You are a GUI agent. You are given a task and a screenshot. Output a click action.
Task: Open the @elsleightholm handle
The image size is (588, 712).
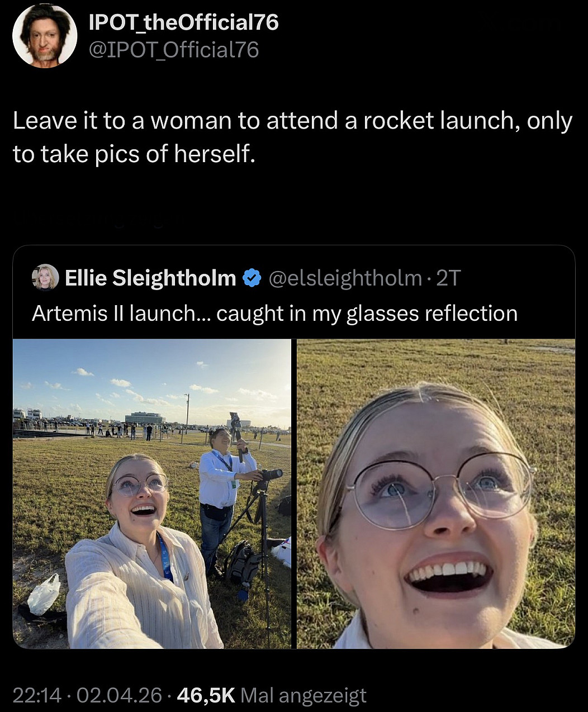(x=345, y=278)
